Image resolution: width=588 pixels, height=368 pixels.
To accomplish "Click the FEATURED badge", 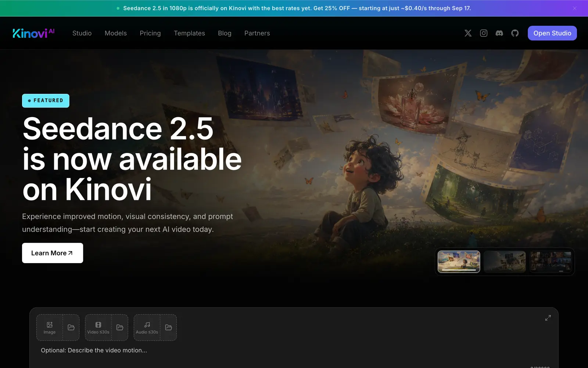I will coord(46,100).
